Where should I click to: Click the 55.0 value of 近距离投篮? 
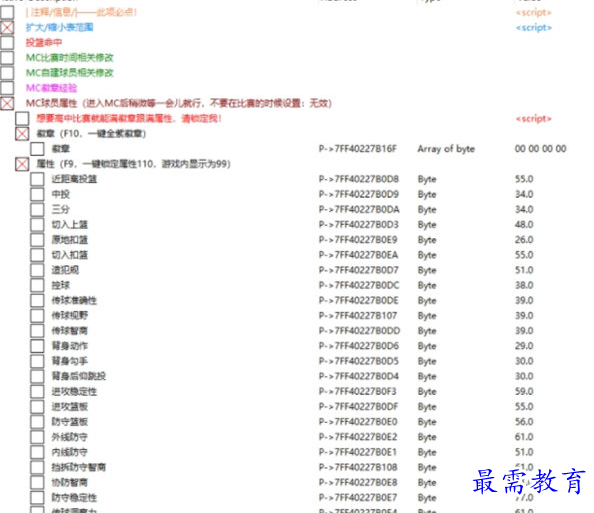point(524,179)
